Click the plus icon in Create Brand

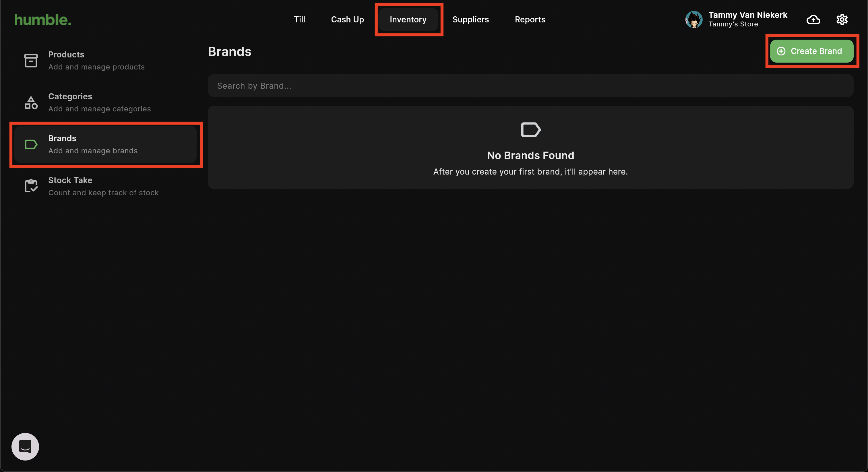pyautogui.click(x=781, y=51)
